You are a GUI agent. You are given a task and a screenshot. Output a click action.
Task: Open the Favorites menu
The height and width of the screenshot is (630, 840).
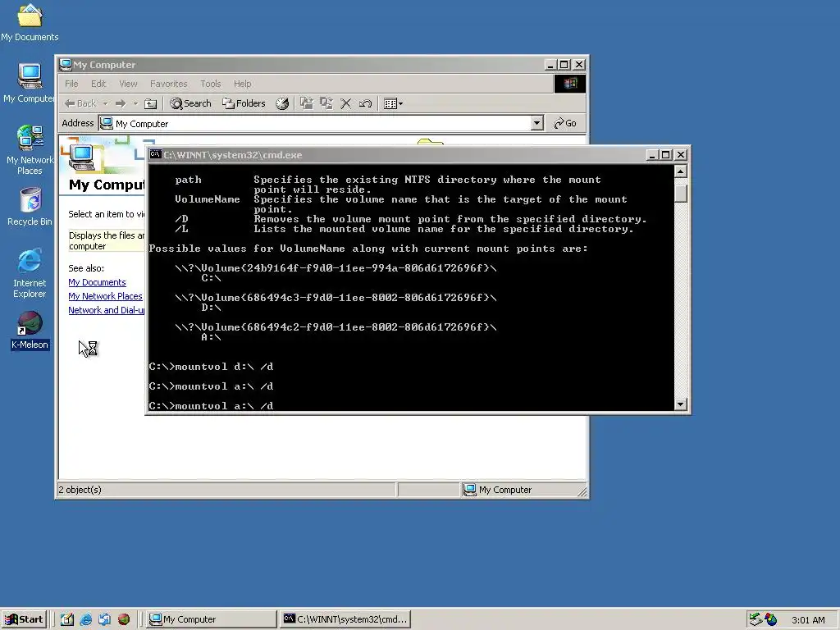point(169,84)
